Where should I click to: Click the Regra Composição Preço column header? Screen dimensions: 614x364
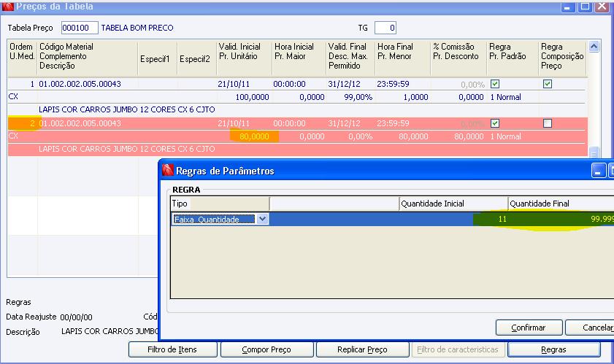(562, 58)
